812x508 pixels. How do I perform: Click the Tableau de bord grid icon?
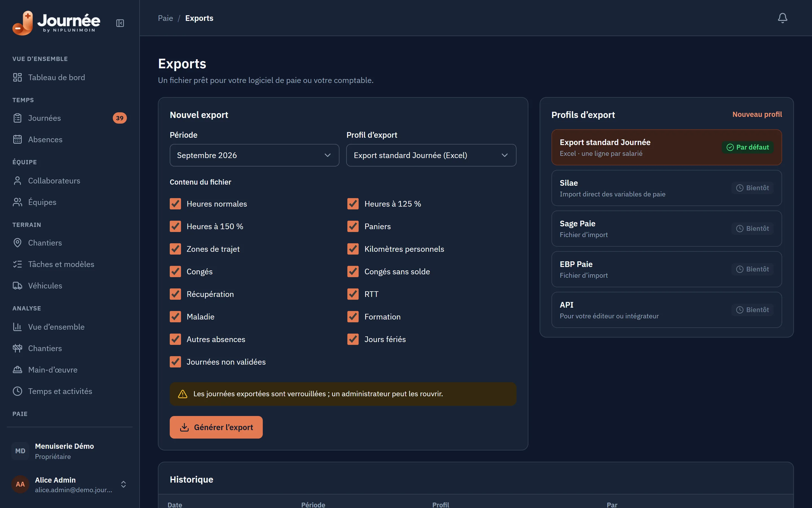(x=17, y=77)
